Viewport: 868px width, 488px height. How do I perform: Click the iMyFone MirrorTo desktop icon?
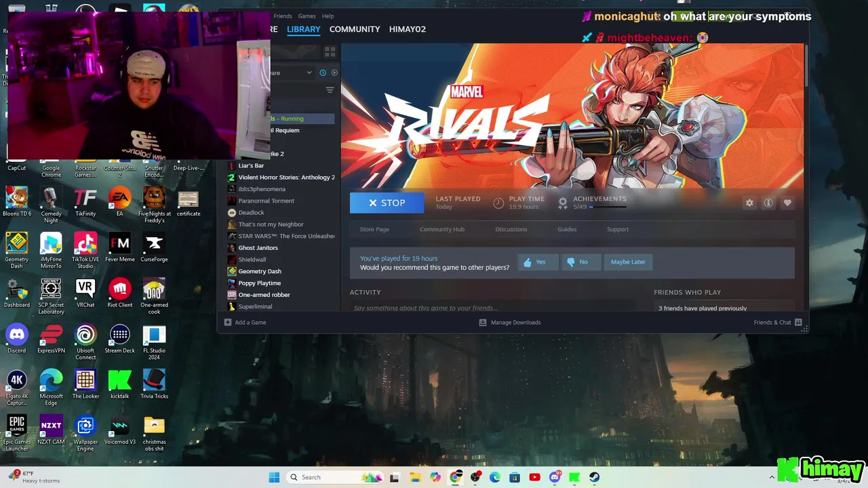(51, 251)
